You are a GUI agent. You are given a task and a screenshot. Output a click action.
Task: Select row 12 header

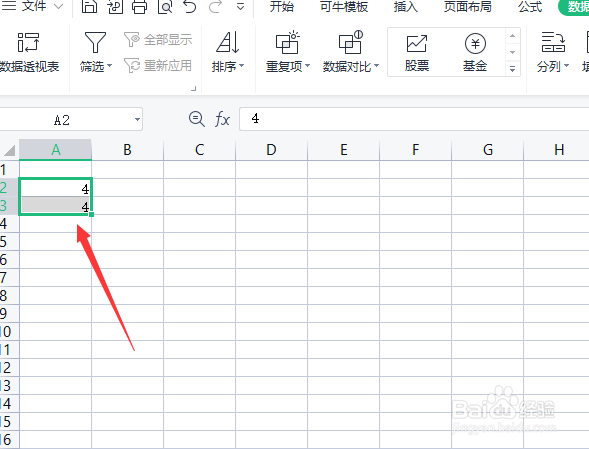[x=9, y=367]
